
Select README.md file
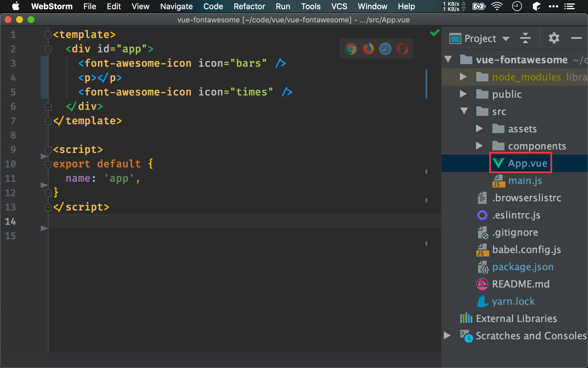[x=521, y=284]
